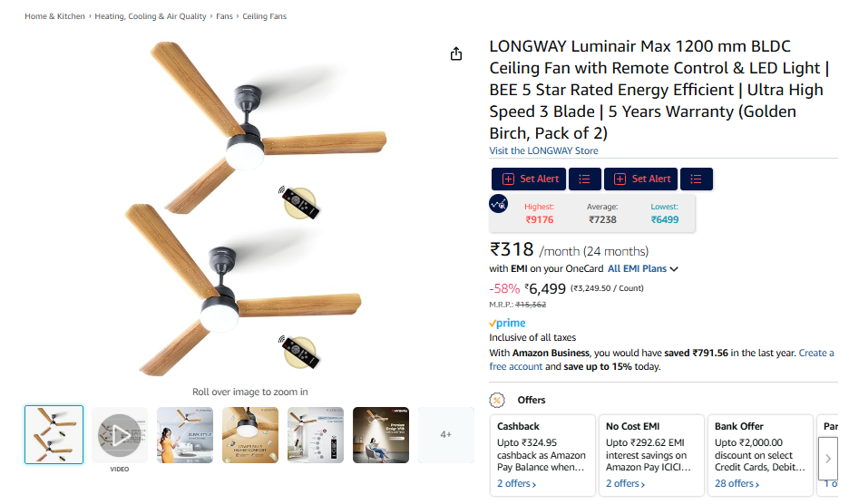Screen dimensions: 849x504
Task: Expand the All EMI Plans dropdown
Action: (643, 269)
